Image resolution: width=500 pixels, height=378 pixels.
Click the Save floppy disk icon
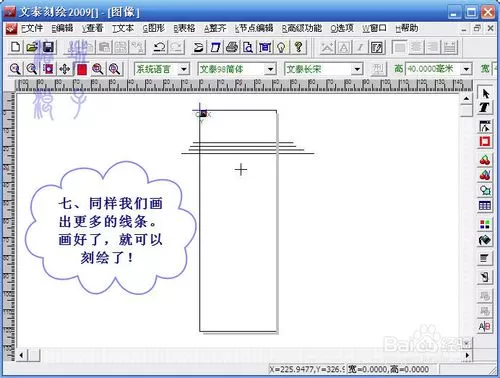48,47
